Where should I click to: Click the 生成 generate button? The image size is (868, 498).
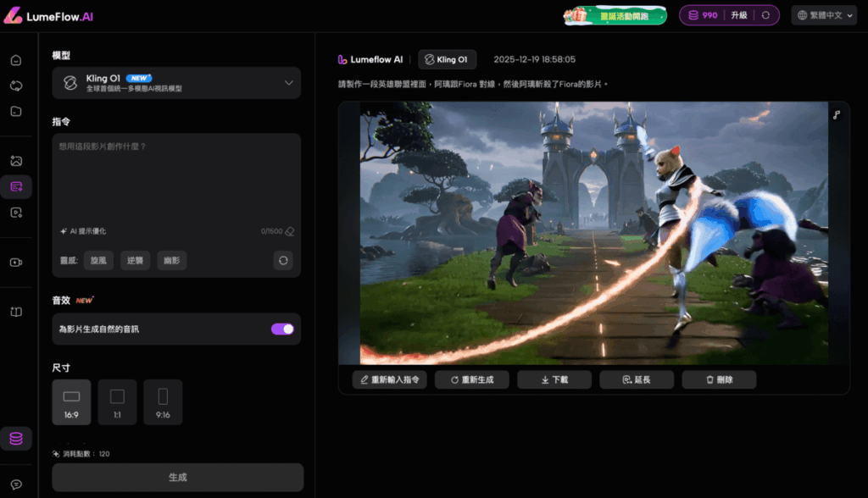point(176,477)
